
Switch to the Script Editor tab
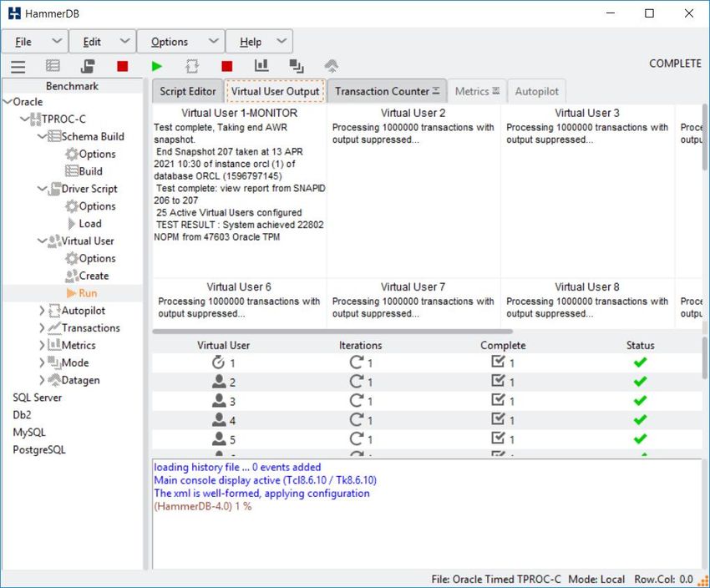click(187, 91)
